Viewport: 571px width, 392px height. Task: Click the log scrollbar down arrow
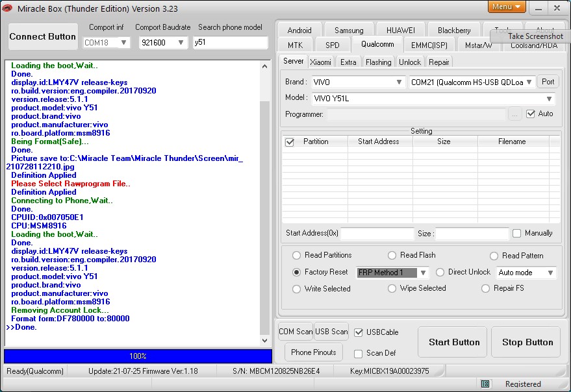[x=265, y=341]
